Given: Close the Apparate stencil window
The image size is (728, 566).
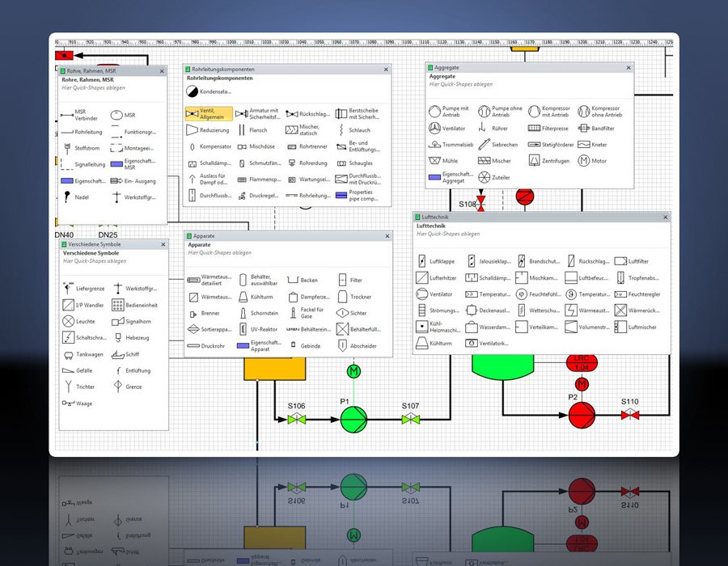Looking at the screenshot, I should click(387, 236).
